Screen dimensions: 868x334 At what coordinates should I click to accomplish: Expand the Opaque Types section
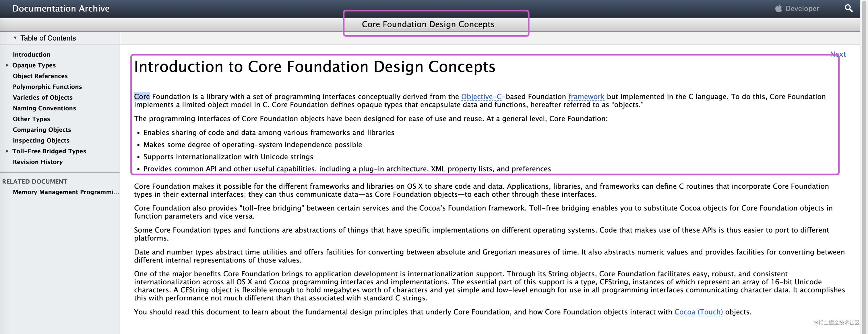[7, 65]
